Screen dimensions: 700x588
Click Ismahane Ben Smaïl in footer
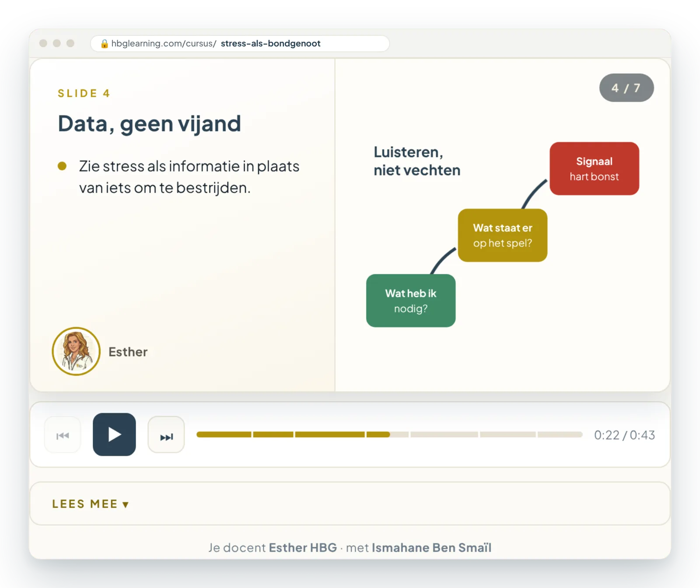(431, 548)
